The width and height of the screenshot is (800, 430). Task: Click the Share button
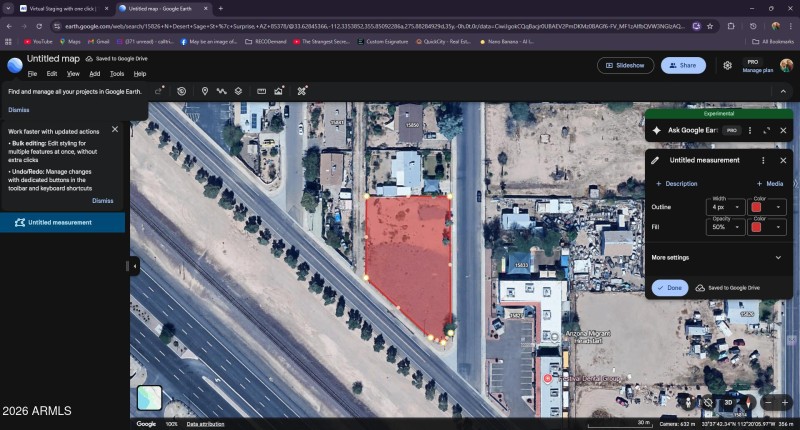click(x=680, y=65)
